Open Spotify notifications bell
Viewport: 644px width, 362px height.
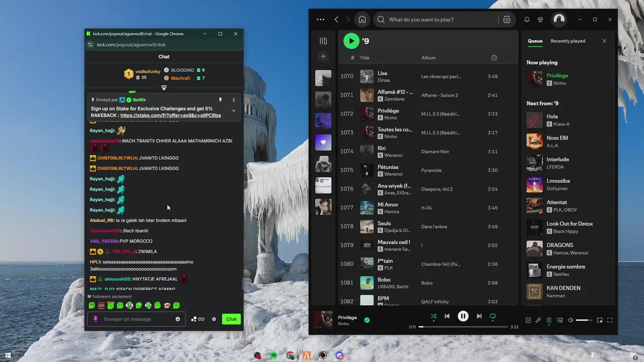tap(527, 20)
